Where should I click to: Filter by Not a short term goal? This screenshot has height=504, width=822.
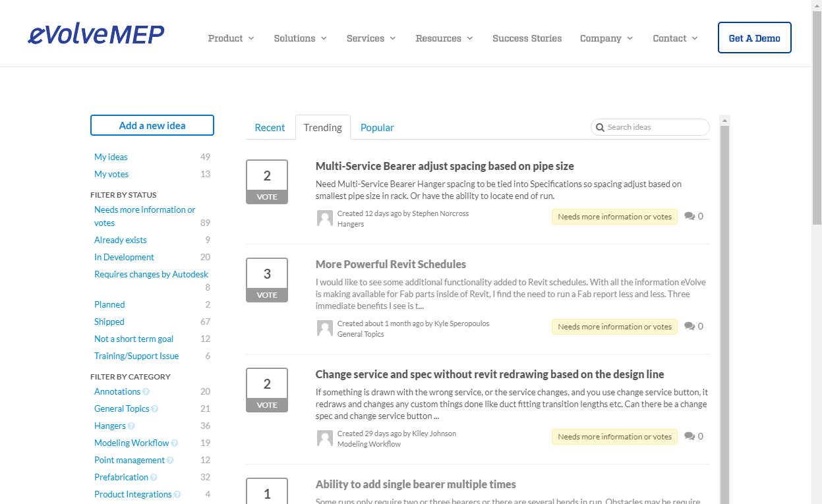tap(134, 339)
